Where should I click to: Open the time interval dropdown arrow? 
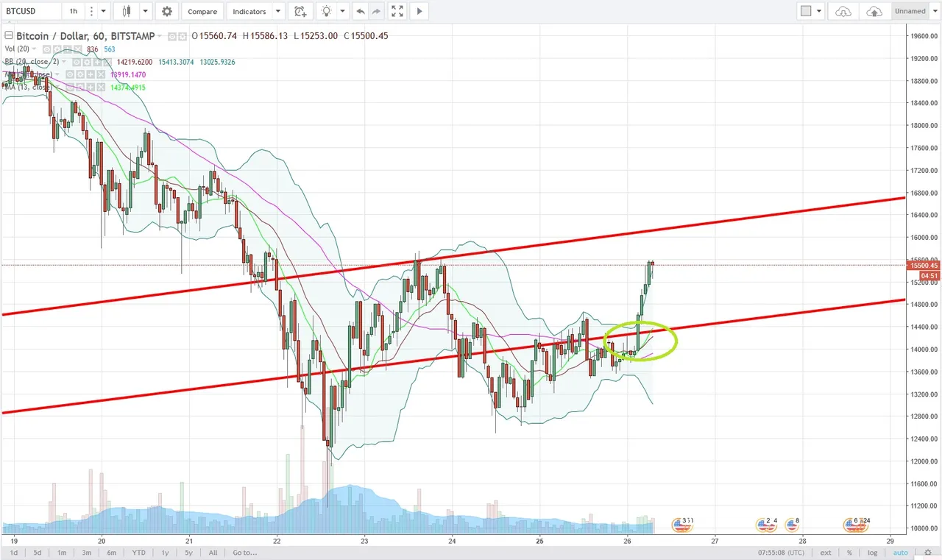coord(103,11)
